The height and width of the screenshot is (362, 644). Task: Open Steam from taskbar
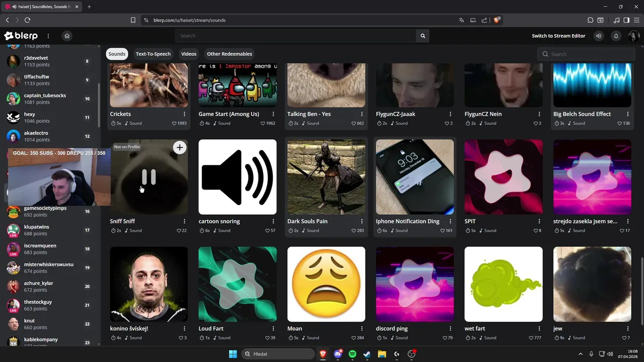click(x=367, y=354)
